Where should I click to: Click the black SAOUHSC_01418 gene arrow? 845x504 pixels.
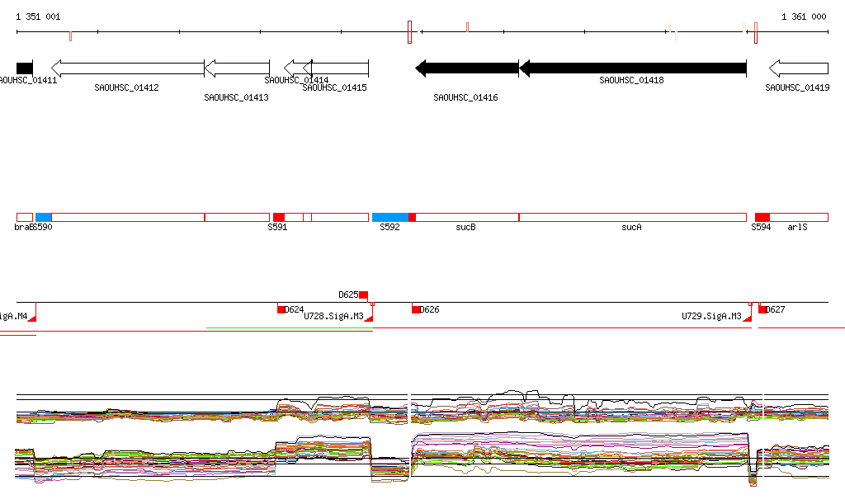(x=633, y=68)
